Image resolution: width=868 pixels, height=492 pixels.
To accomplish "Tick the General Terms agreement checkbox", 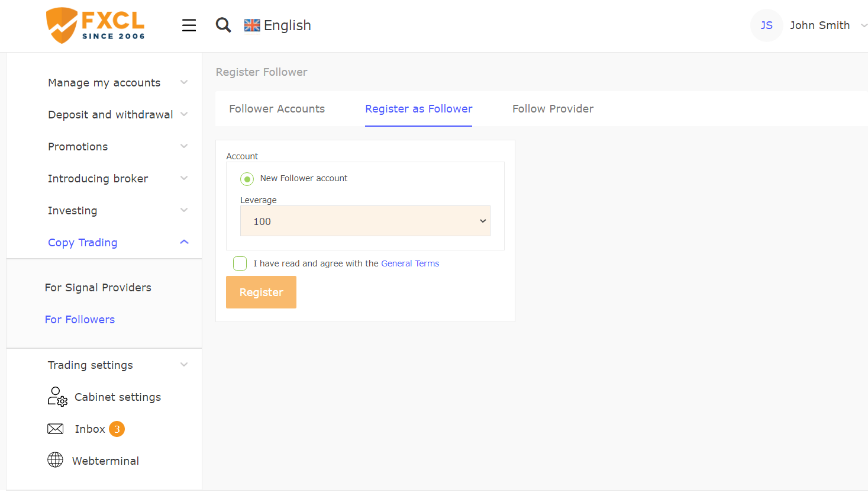I will [x=240, y=263].
